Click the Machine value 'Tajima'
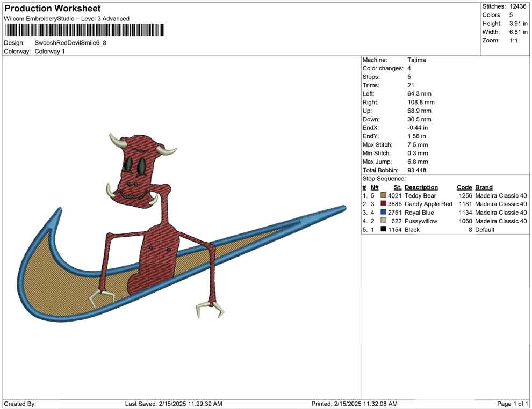 416,60
